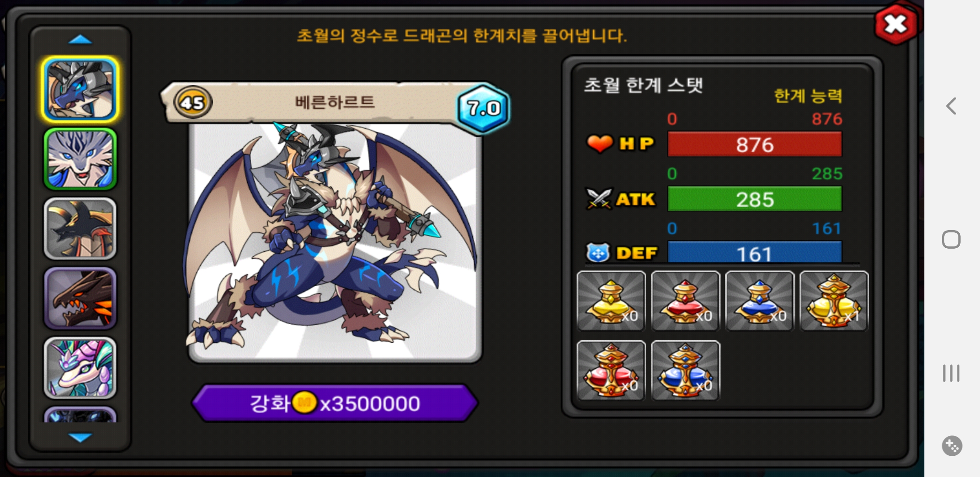Click the green ATK 285 bar

point(755,199)
